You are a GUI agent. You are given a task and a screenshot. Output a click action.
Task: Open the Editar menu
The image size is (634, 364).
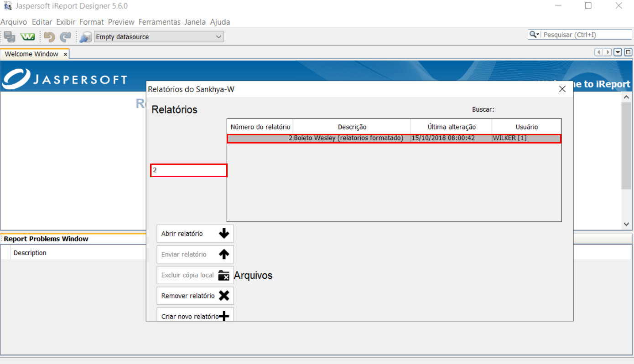[42, 22]
